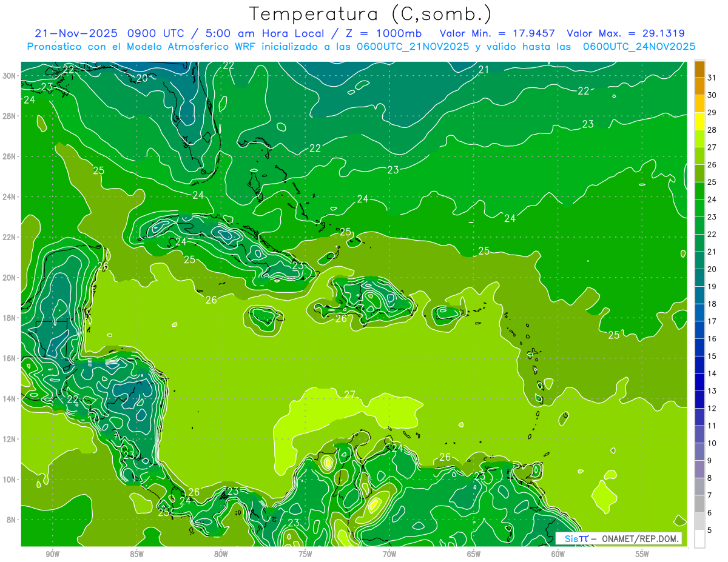The height and width of the screenshot is (562, 728).
Task: Click the gray legend swatch between 6 and 7
Action: click(699, 504)
